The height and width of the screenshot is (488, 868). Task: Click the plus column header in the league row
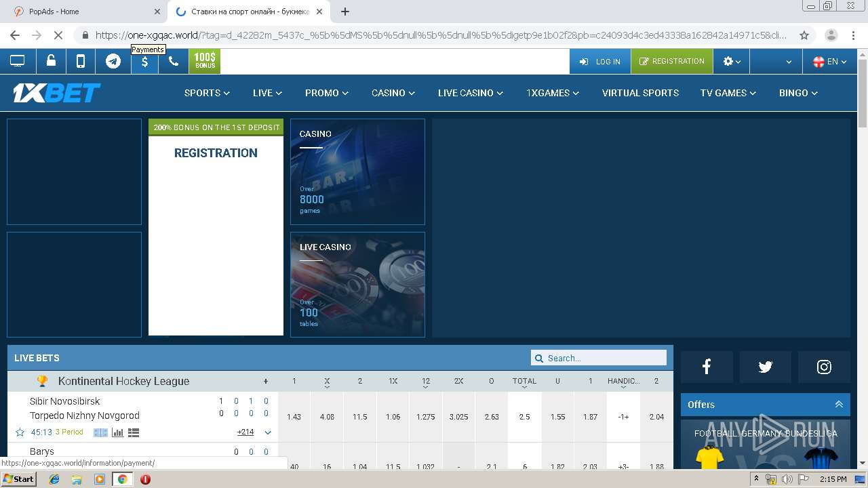coord(266,381)
